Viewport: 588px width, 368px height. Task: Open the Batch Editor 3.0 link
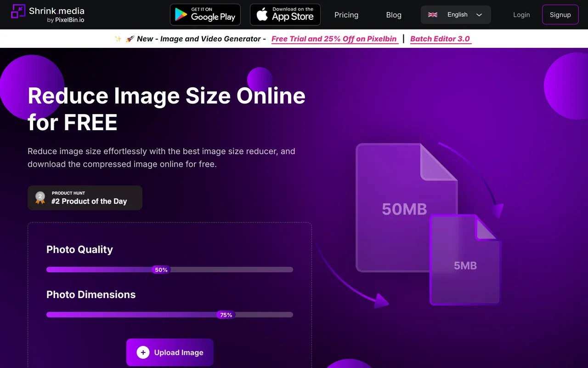pyautogui.click(x=440, y=39)
